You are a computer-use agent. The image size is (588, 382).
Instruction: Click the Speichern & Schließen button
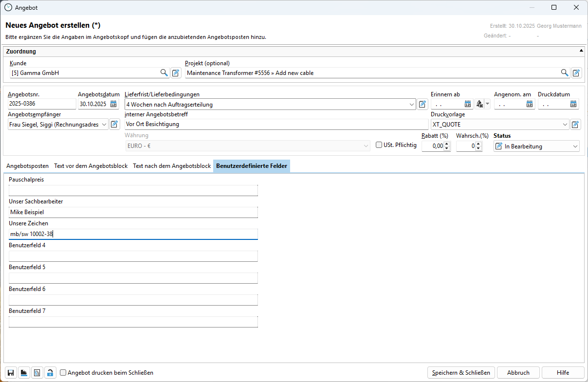[461, 373]
